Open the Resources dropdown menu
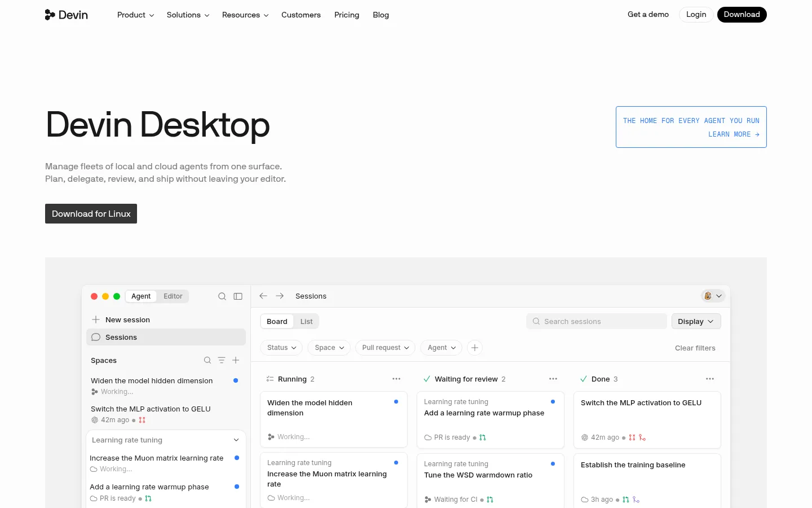Screen dimensions: 812x508 click(245, 15)
